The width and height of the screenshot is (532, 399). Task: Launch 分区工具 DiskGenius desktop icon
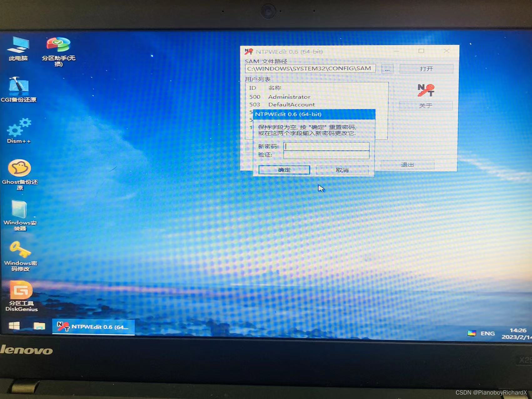pyautogui.click(x=21, y=296)
